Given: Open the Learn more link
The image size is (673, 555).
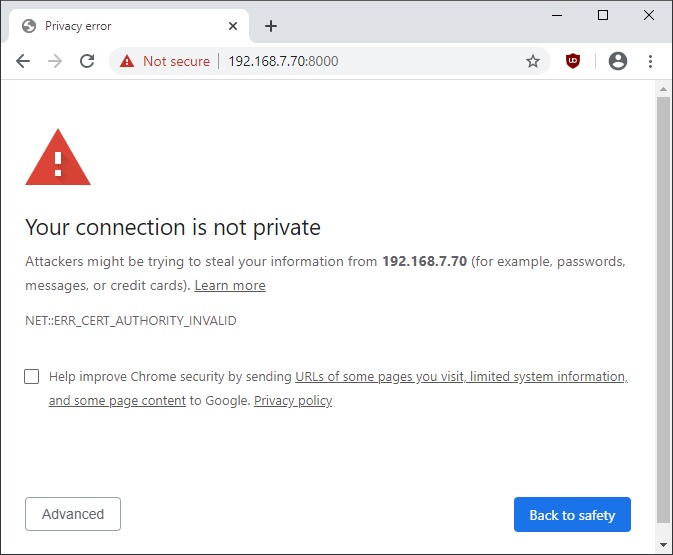Looking at the screenshot, I should [230, 286].
